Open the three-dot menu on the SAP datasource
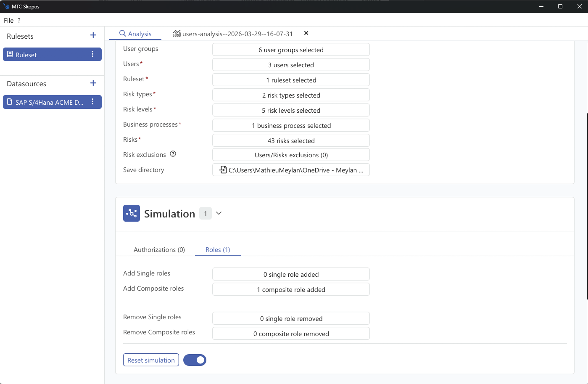Image resolution: width=588 pixels, height=384 pixels. pyautogui.click(x=92, y=102)
